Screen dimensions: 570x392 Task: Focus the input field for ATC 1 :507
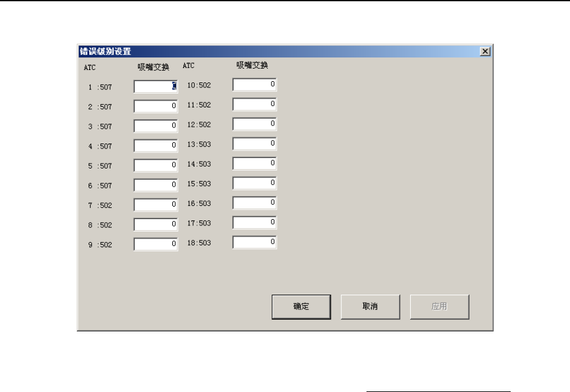155,87
